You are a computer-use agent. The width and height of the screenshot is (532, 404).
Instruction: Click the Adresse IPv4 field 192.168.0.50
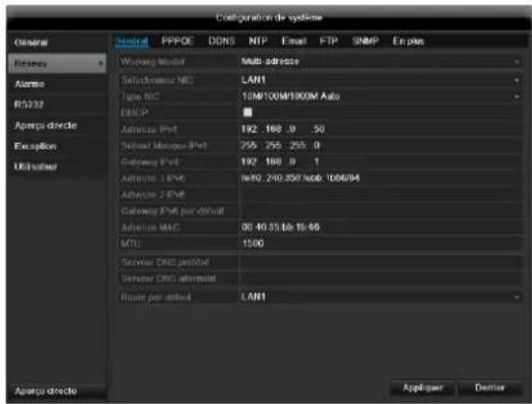tap(380, 129)
